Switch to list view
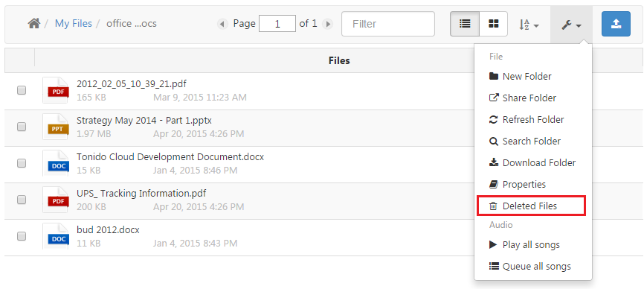This screenshot has height=289, width=644. [x=465, y=24]
